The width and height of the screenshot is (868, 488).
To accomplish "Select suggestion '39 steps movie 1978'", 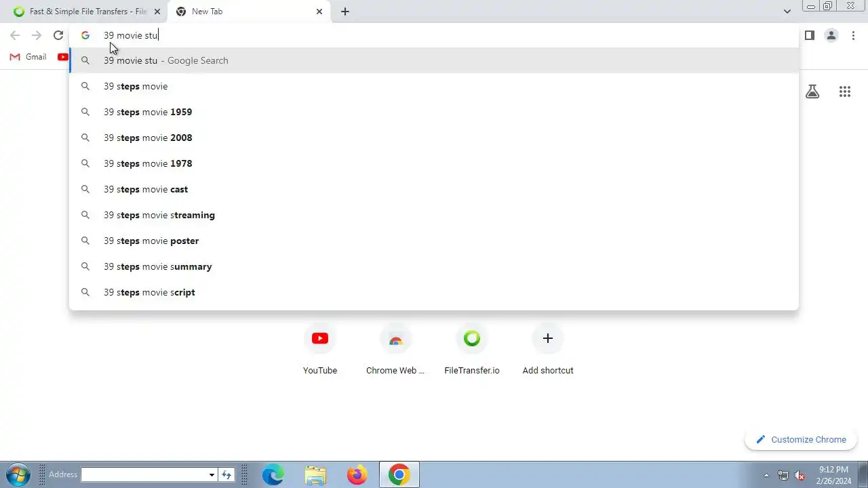I will 434,163.
